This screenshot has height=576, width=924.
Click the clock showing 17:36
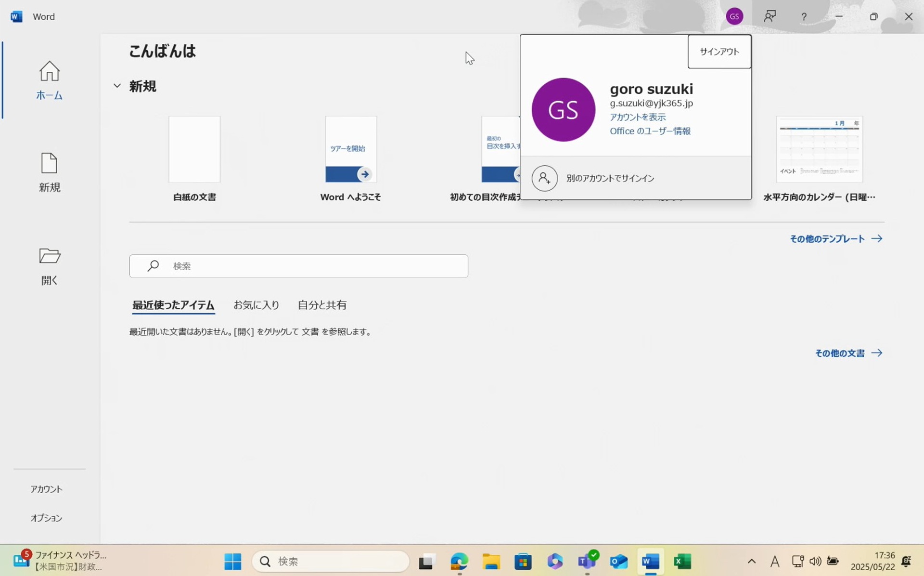click(885, 555)
